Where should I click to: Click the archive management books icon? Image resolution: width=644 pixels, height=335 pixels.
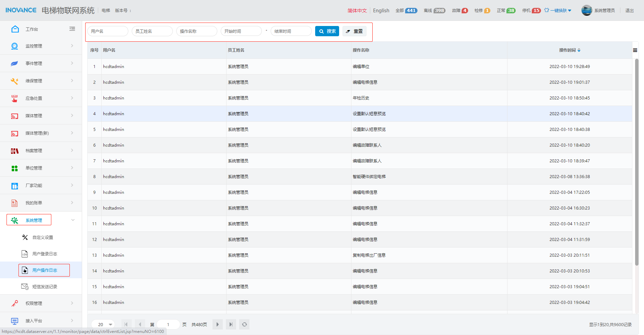14,151
